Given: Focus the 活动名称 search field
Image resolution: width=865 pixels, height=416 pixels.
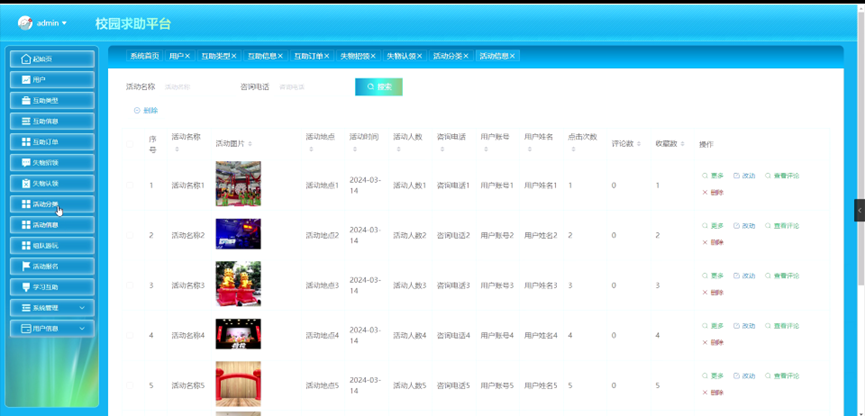Looking at the screenshot, I should [196, 87].
